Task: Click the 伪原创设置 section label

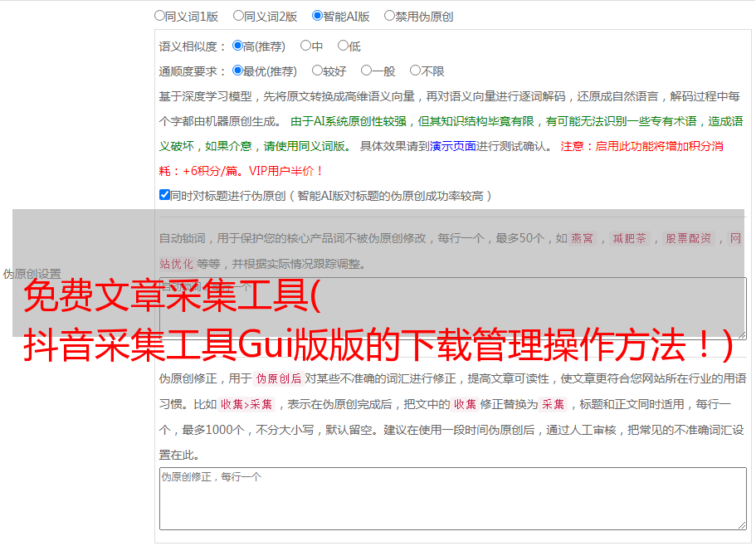Action: coord(32,274)
